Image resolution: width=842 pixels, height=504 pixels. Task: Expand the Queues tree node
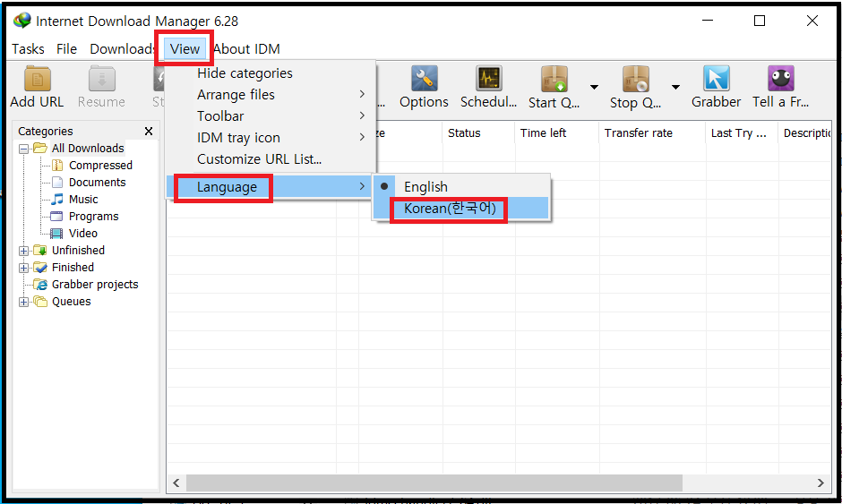(x=23, y=303)
